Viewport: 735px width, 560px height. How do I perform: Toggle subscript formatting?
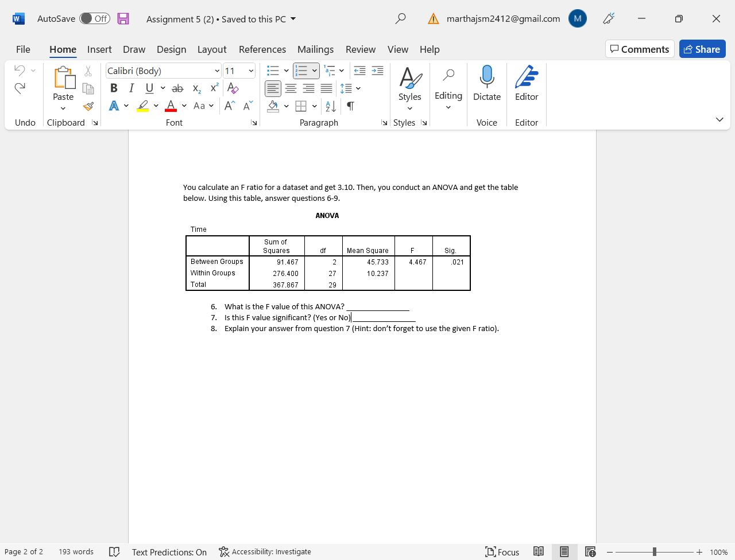[196, 88]
